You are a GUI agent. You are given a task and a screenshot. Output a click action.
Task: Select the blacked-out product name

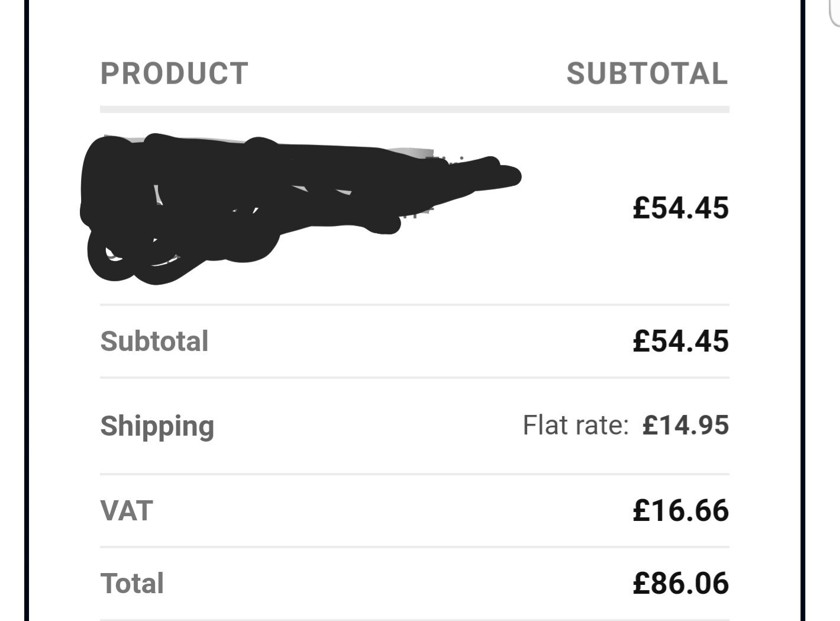pyautogui.click(x=301, y=208)
